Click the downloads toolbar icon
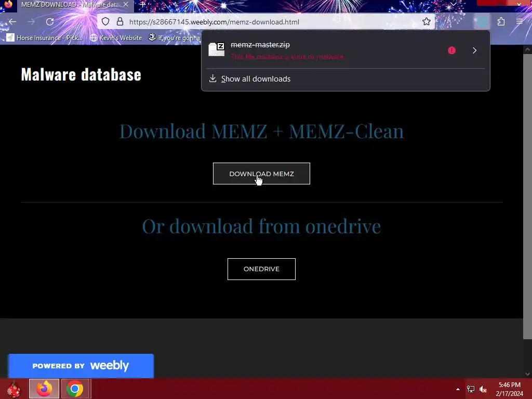Screen dimensions: 532x399 (482, 22)
